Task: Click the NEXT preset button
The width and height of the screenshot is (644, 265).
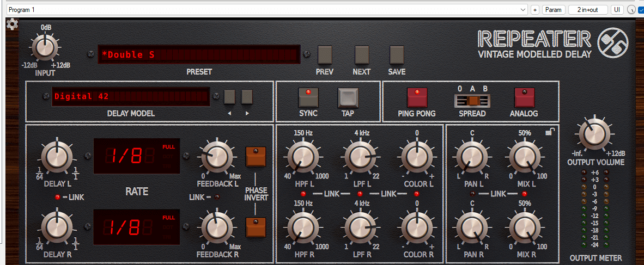Action: pos(362,54)
